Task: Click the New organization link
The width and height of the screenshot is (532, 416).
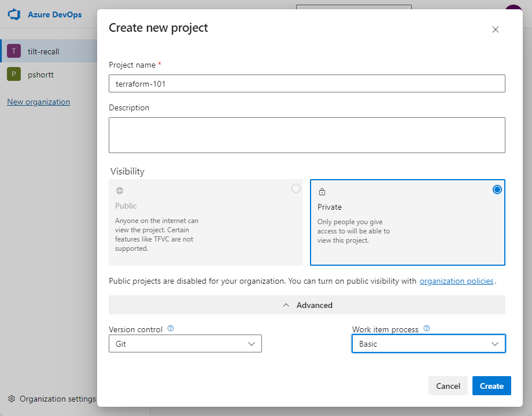Action: tap(38, 101)
